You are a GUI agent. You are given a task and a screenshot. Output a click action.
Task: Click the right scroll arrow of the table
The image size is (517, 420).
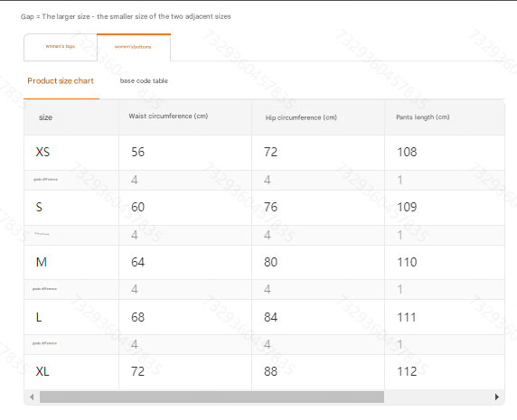[497, 397]
